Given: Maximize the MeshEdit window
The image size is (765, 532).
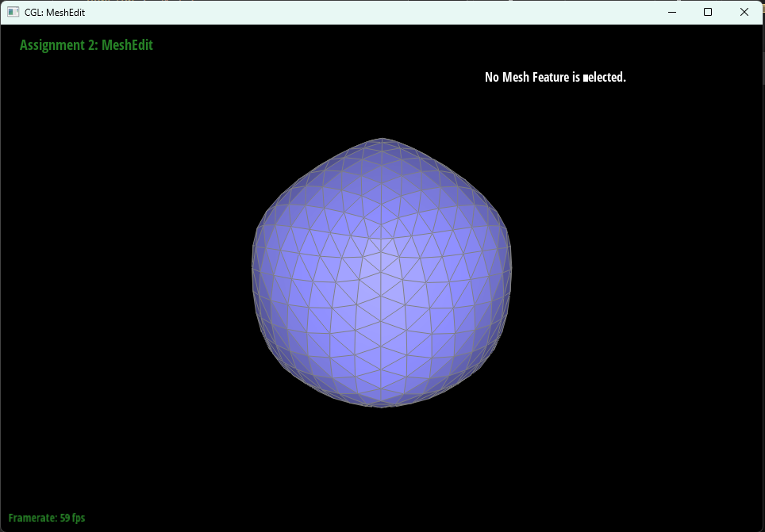Looking at the screenshot, I should [707, 12].
